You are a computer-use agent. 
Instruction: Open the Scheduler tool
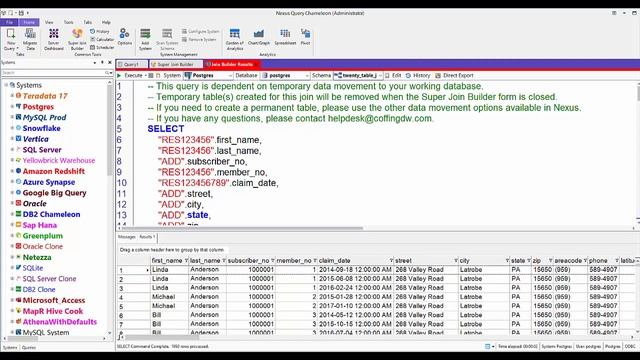[x=102, y=47]
